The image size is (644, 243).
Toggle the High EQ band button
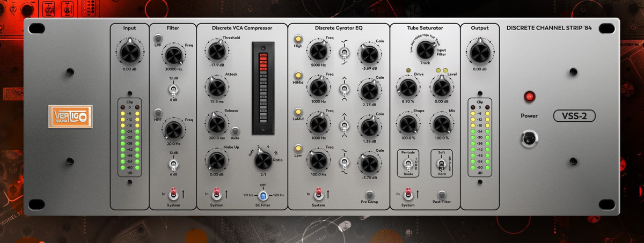click(297, 39)
